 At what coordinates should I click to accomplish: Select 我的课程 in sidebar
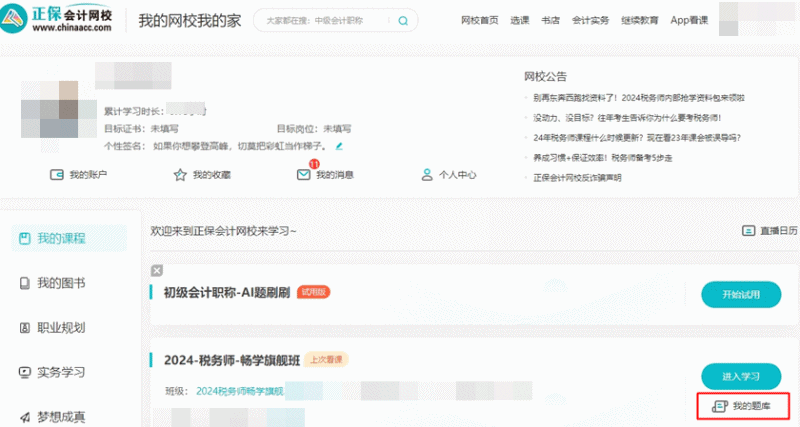tap(61, 238)
